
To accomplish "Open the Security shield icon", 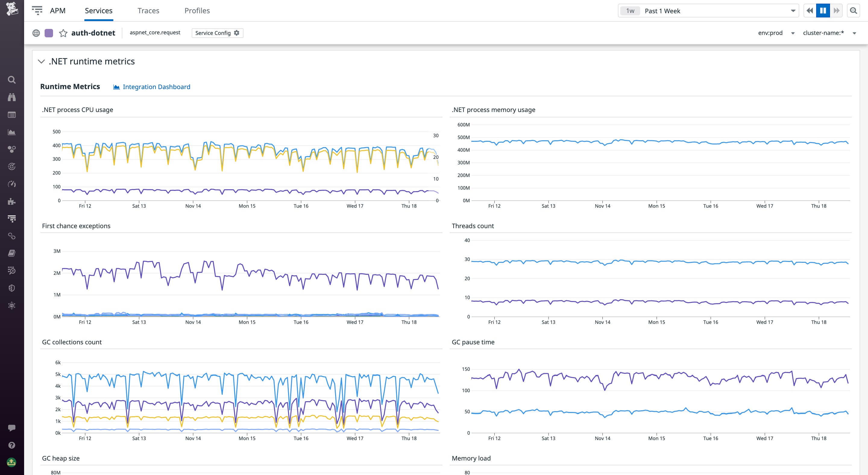I will [x=12, y=288].
